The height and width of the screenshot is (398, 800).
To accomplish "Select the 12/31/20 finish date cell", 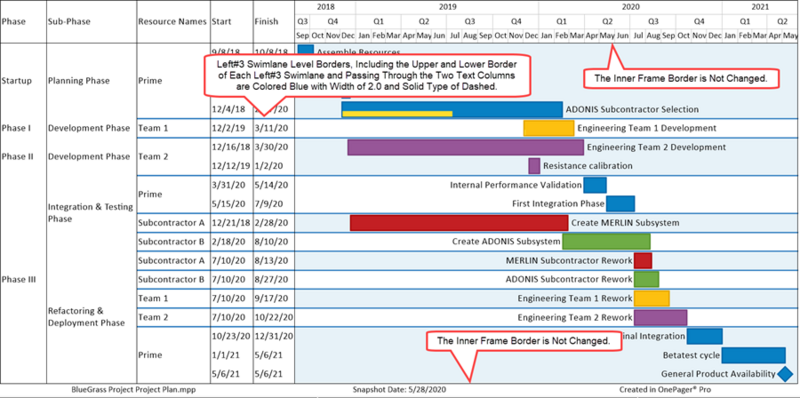I will pos(274,336).
